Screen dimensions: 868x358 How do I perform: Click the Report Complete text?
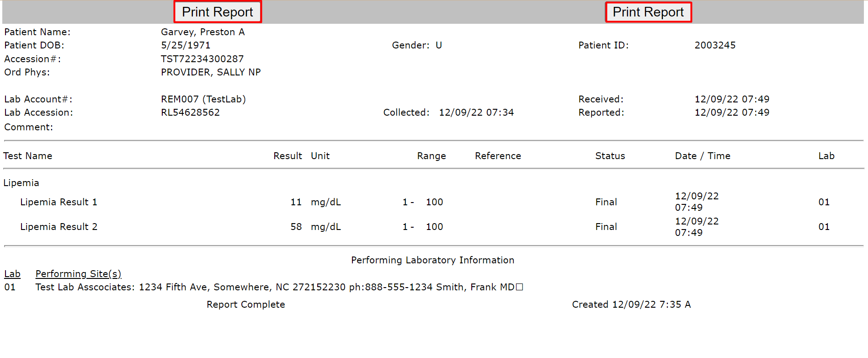click(x=246, y=305)
